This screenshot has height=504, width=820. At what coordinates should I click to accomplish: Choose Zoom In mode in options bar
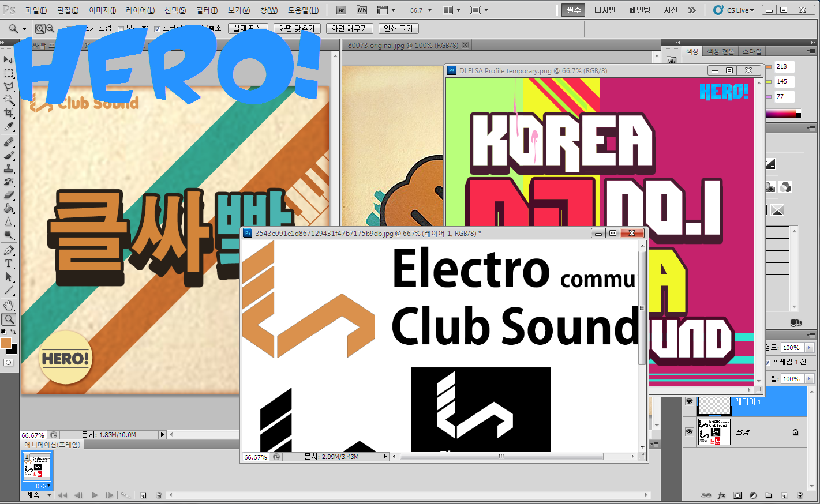click(40, 28)
